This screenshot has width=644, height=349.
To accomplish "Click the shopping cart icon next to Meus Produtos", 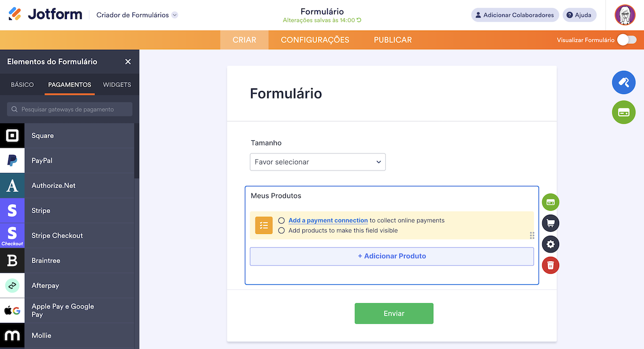I will point(550,223).
